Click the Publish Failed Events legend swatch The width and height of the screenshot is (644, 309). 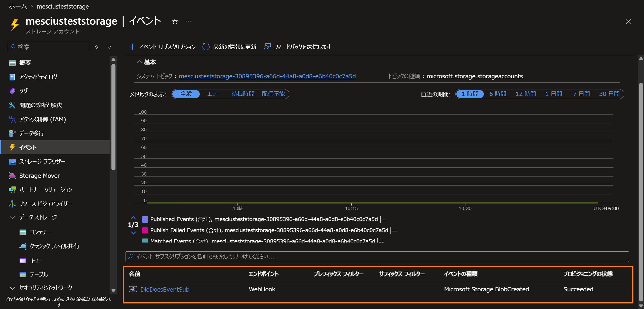coord(145,230)
